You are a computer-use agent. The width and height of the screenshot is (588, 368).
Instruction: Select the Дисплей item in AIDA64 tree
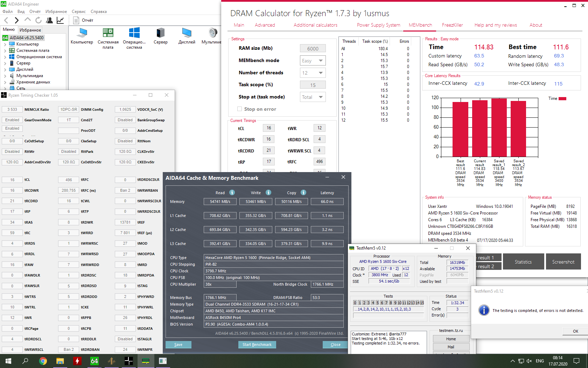tap(25, 70)
